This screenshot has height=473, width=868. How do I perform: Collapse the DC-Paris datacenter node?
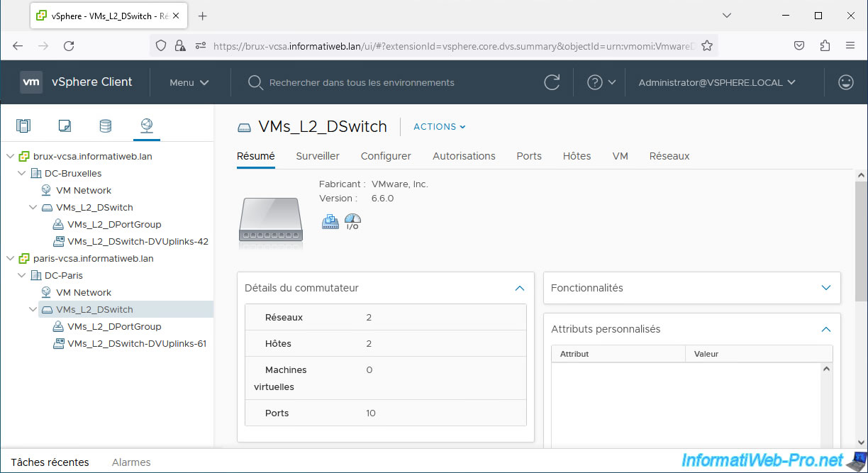tap(22, 275)
